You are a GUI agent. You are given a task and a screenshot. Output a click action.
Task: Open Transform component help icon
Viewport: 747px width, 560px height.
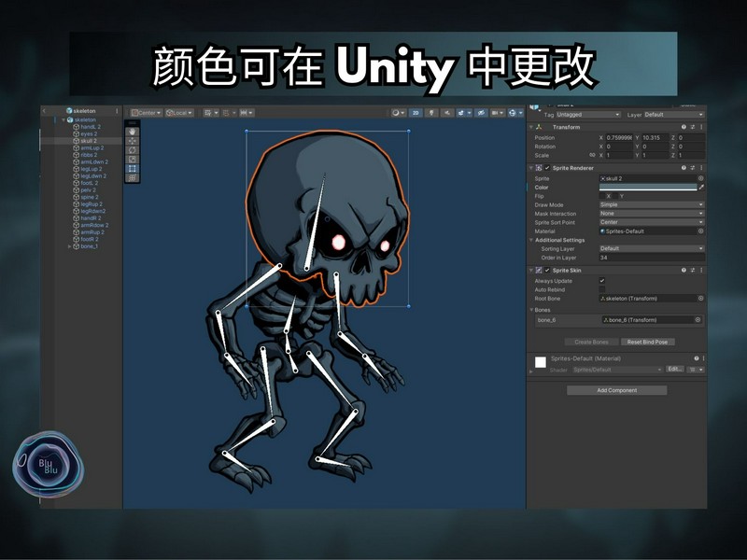pyautogui.click(x=684, y=127)
